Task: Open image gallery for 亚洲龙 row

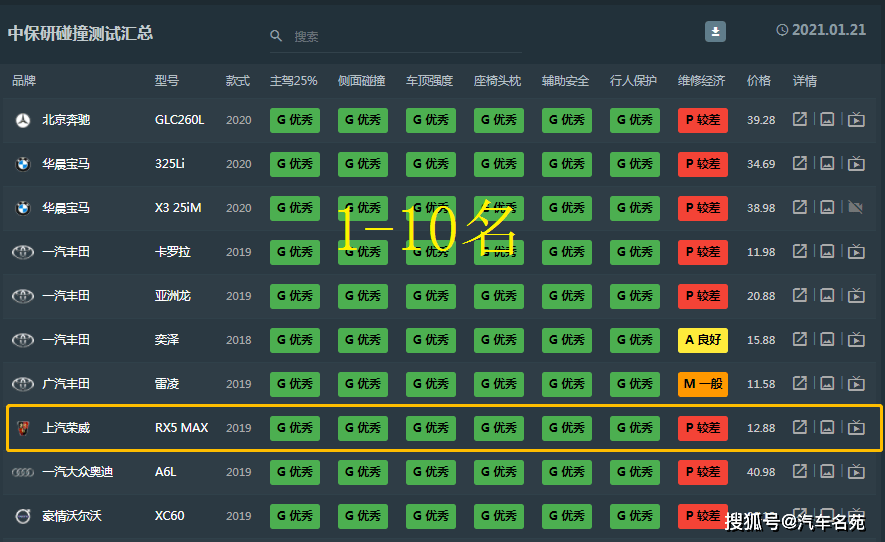Action: coord(827,296)
